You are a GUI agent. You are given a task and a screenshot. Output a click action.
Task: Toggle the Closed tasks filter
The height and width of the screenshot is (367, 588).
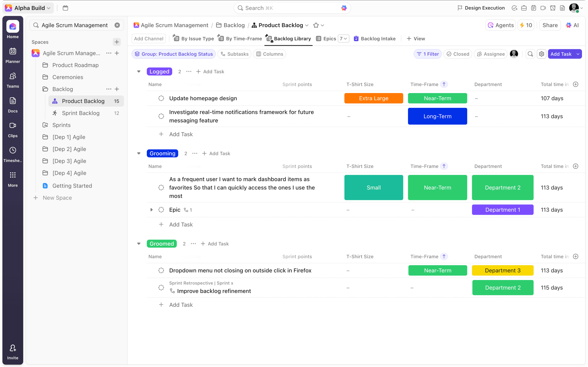458,54
